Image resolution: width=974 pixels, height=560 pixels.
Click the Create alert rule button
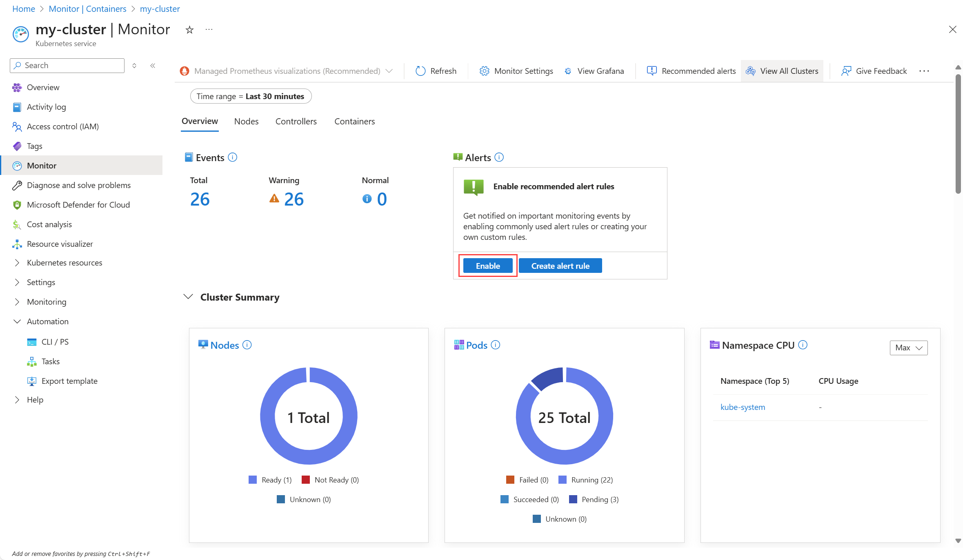point(560,266)
